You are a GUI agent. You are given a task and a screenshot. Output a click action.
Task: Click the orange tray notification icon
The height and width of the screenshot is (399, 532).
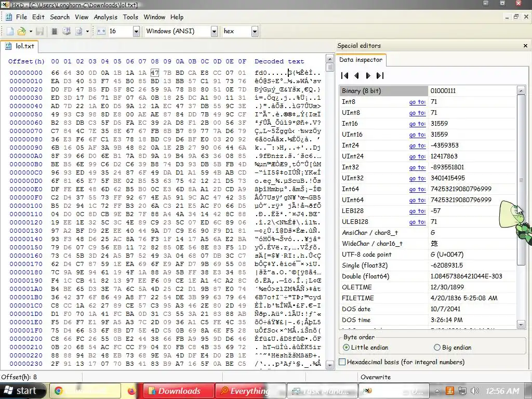tap(449, 391)
